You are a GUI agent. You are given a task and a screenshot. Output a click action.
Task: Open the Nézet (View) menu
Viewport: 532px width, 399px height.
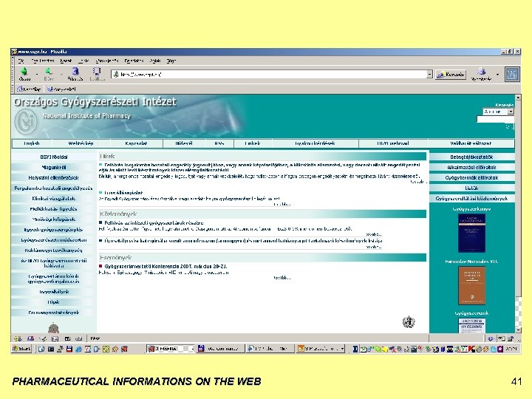pos(66,61)
